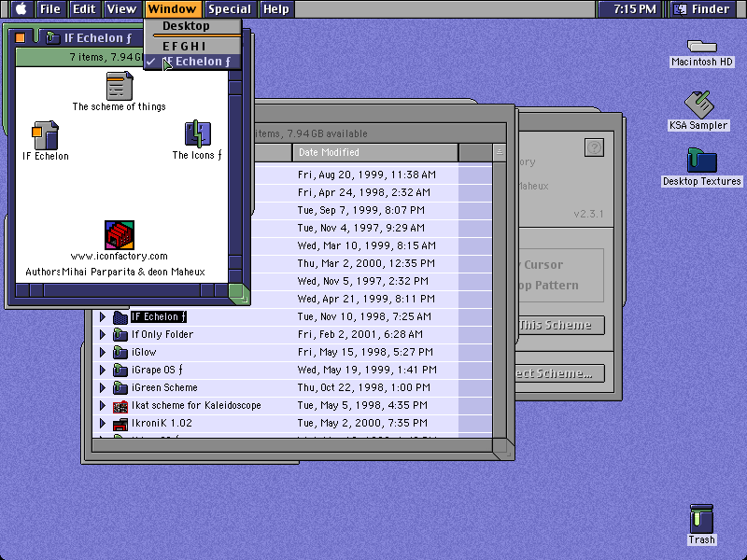
Task: Select the If Only Folder name
Action: (x=162, y=334)
